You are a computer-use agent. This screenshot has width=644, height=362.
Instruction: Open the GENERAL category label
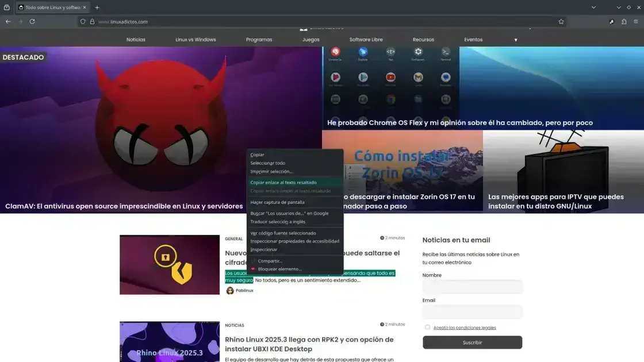(233, 239)
